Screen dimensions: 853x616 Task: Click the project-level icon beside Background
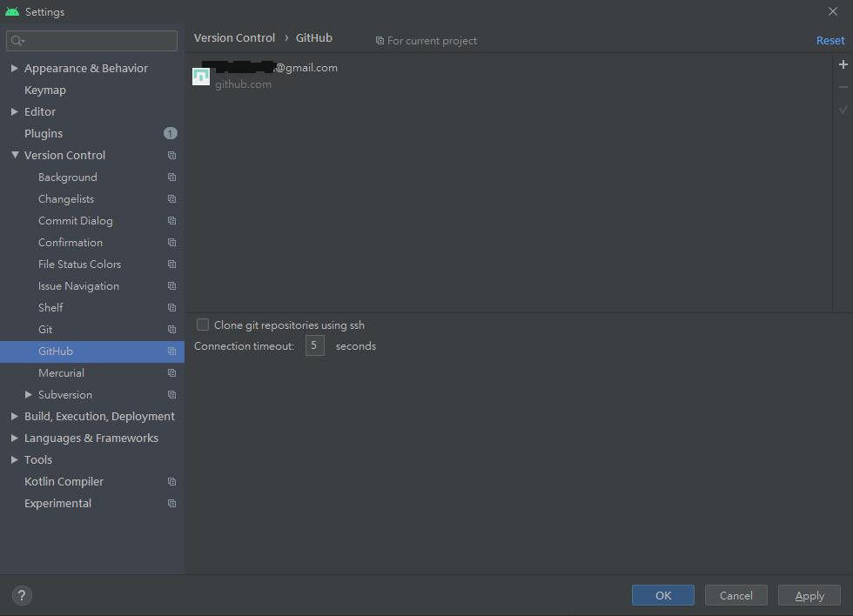[172, 177]
